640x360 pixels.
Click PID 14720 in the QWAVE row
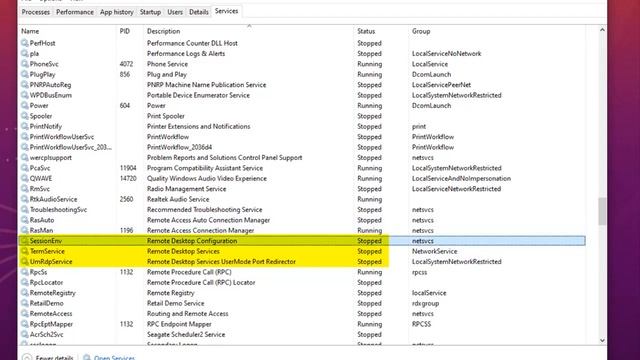(x=128, y=178)
